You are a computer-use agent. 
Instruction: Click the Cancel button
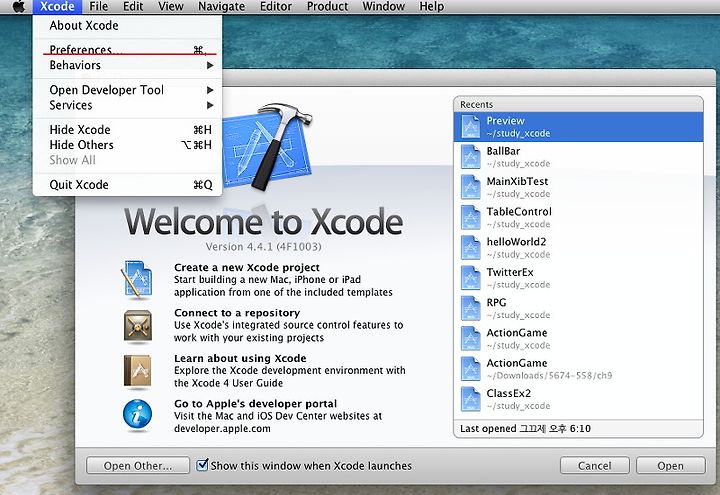pyautogui.click(x=595, y=466)
